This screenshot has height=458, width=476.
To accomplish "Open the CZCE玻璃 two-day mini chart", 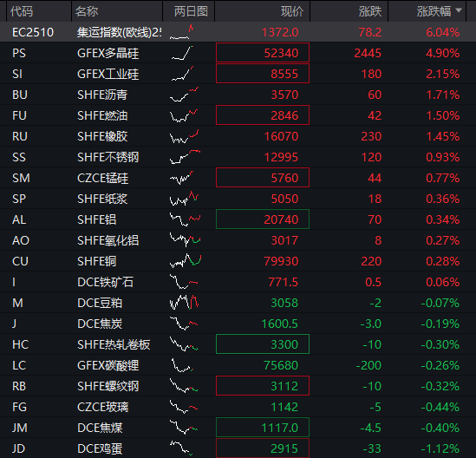I will (x=184, y=407).
